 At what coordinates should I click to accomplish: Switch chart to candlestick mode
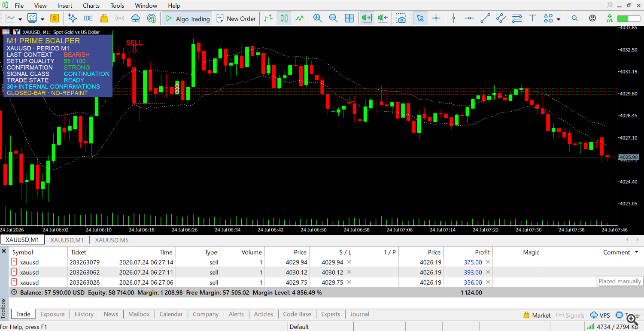coord(284,18)
